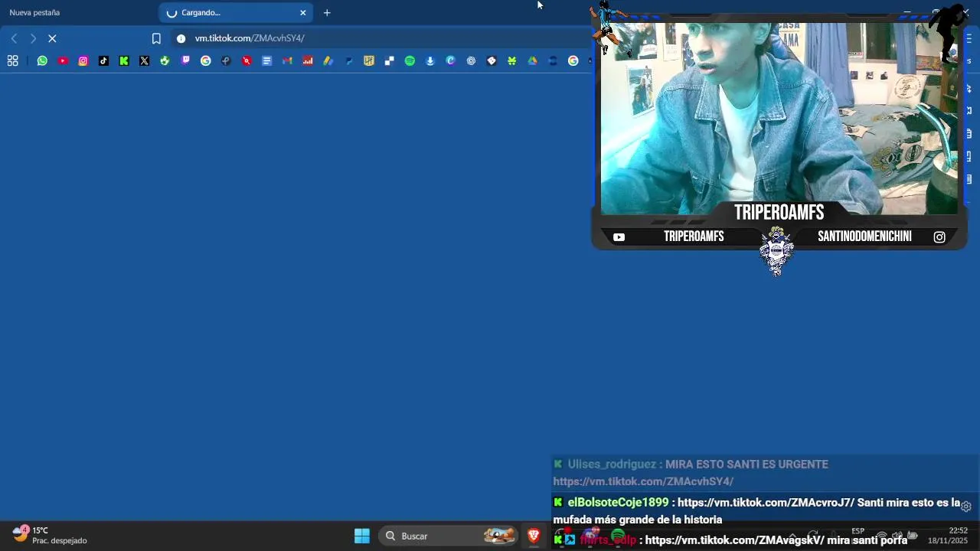The height and width of the screenshot is (551, 980).
Task: Click the ESP language indicator
Action: [858, 531]
